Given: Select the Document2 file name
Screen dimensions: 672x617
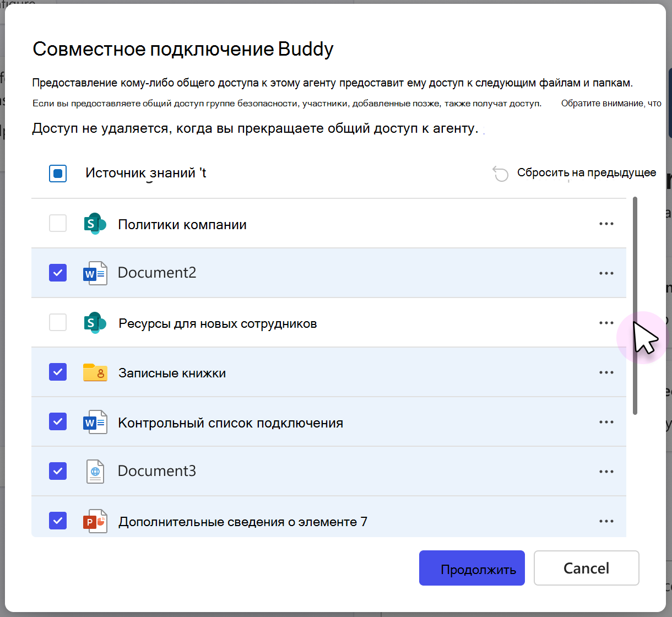Looking at the screenshot, I should (157, 273).
